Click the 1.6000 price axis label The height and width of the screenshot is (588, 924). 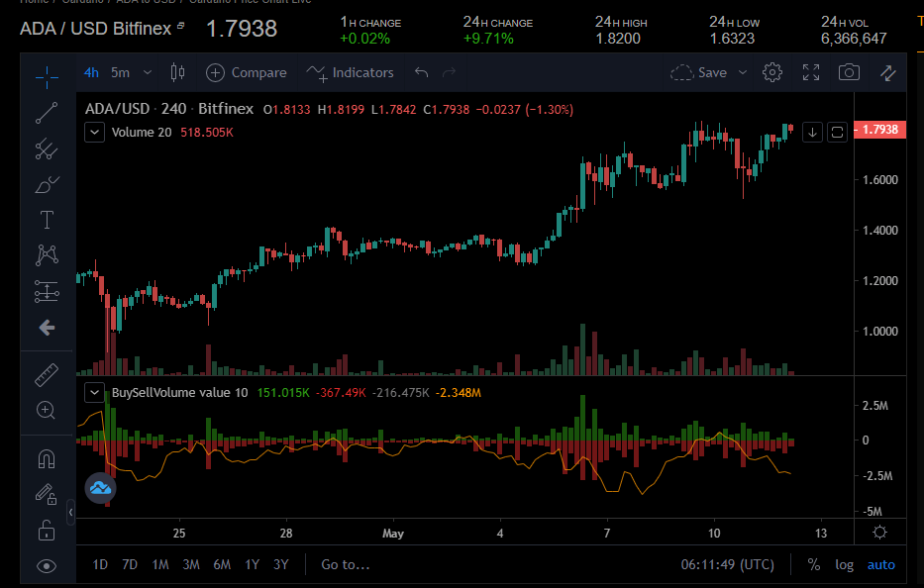[880, 180]
